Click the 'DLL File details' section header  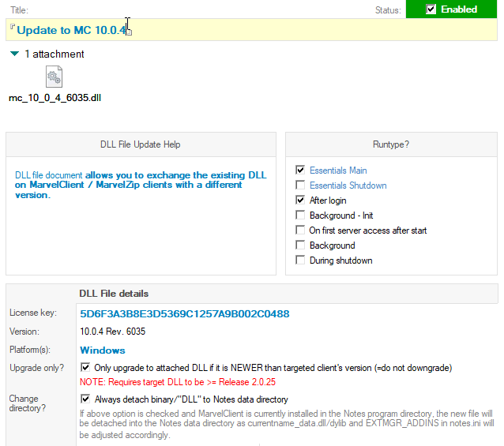coord(114,294)
